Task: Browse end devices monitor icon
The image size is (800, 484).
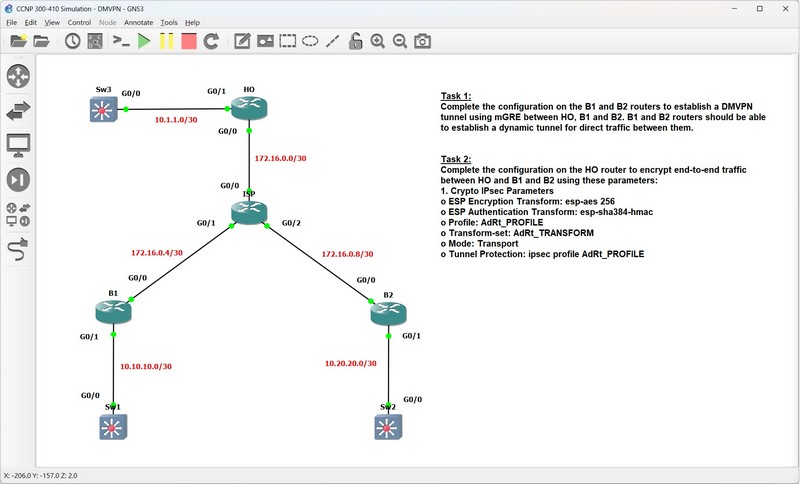Action: click(x=18, y=145)
